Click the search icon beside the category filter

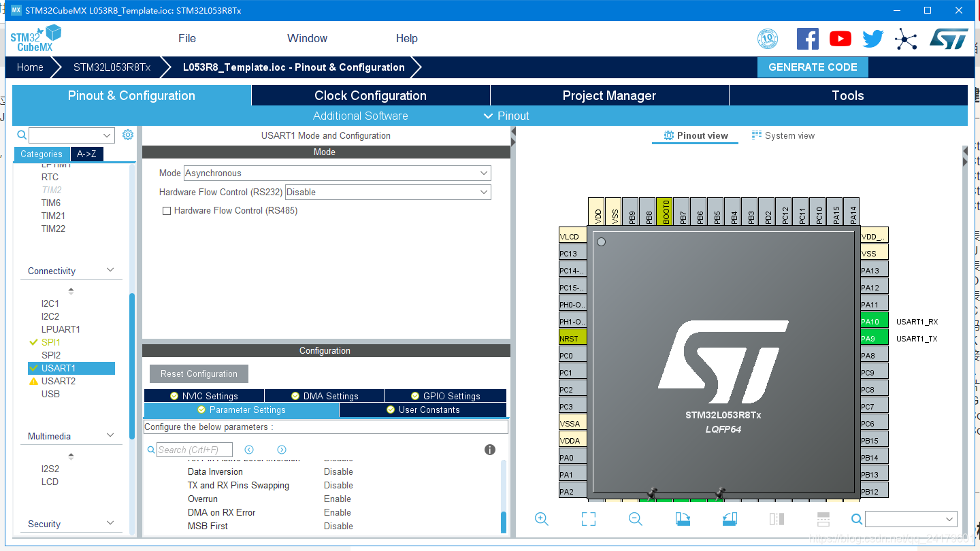(22, 135)
